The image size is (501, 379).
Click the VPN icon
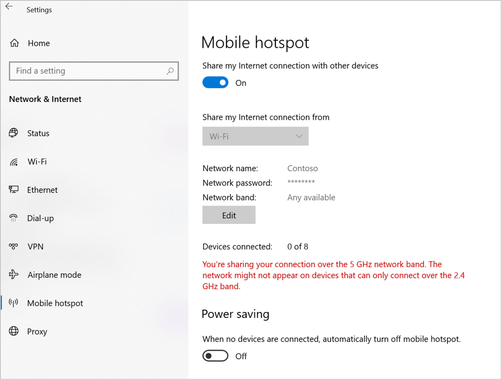tap(14, 246)
